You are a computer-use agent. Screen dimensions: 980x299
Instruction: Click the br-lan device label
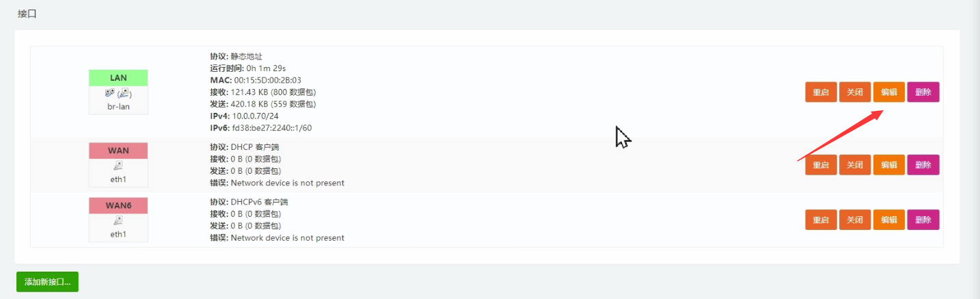(x=118, y=107)
